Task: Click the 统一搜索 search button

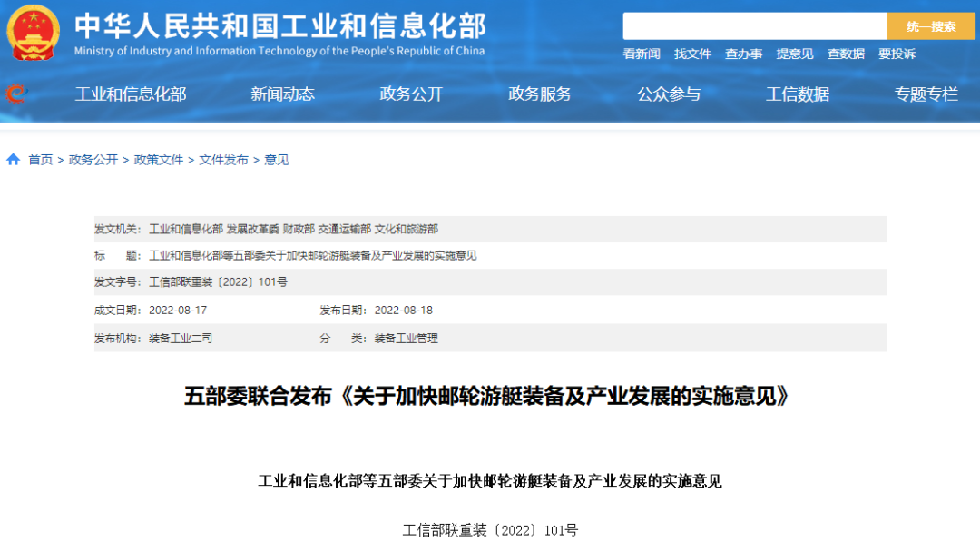Action: click(x=931, y=26)
